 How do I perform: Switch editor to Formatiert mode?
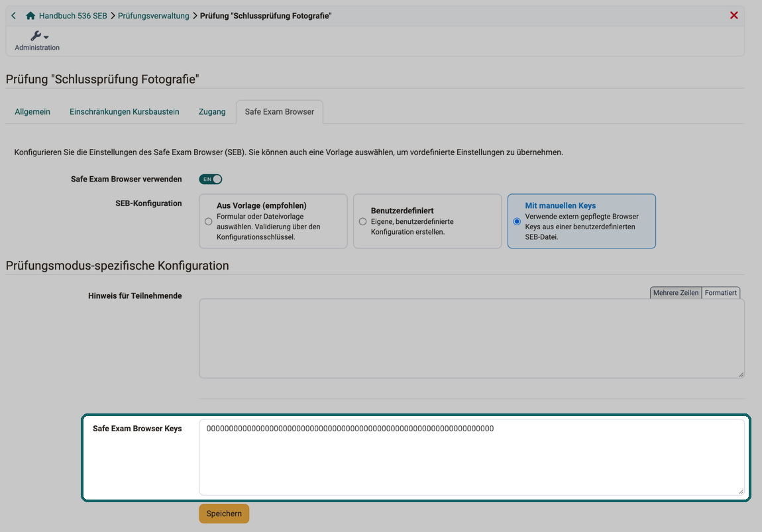[x=721, y=292]
